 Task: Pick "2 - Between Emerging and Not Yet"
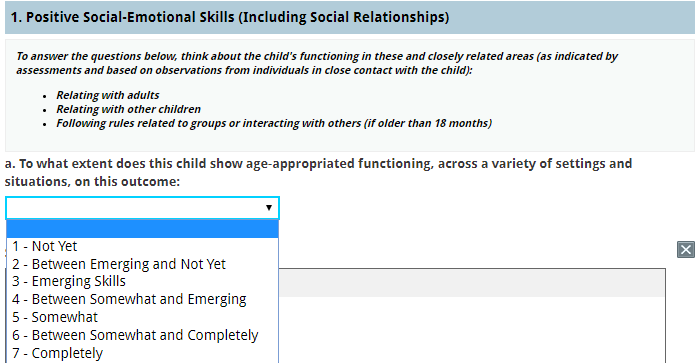coord(119,264)
